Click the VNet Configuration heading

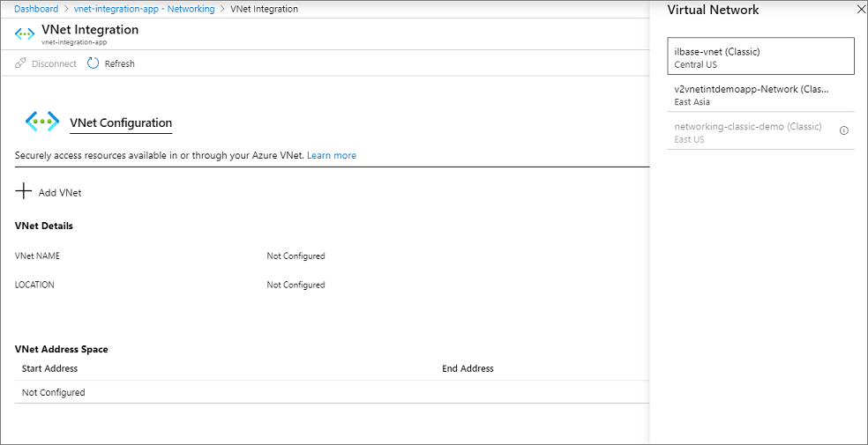pos(121,122)
